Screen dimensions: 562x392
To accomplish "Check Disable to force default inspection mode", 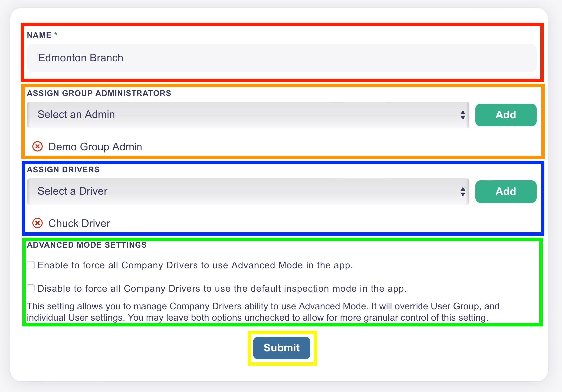I will pos(31,288).
